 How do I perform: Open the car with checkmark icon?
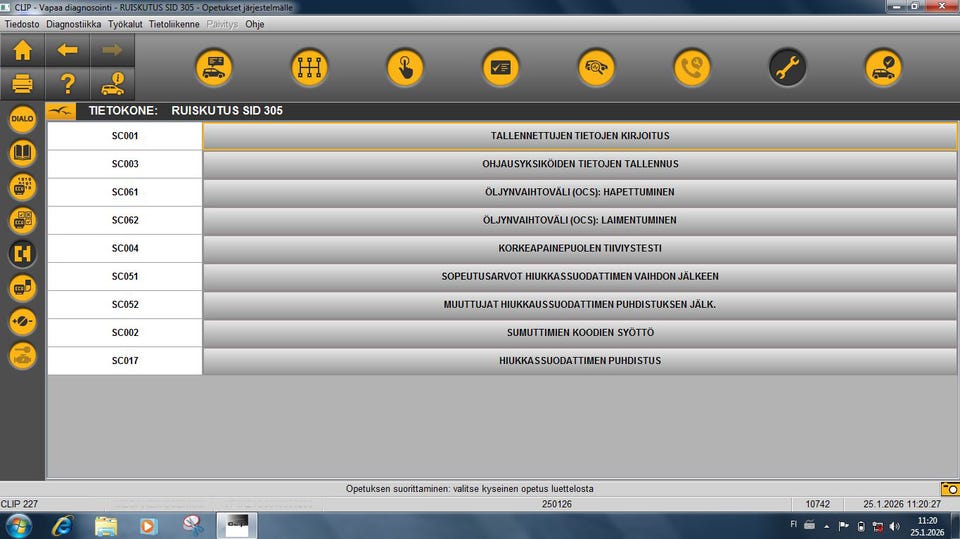pos(883,67)
